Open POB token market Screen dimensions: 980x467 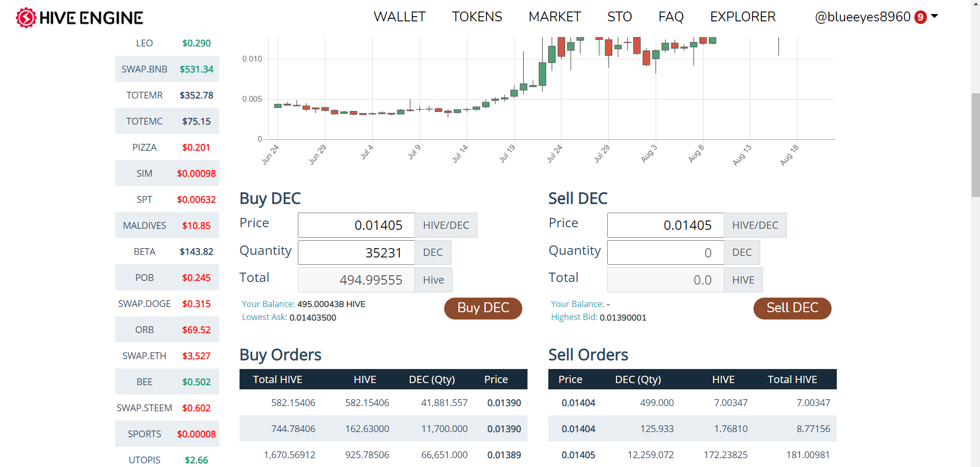click(167, 277)
